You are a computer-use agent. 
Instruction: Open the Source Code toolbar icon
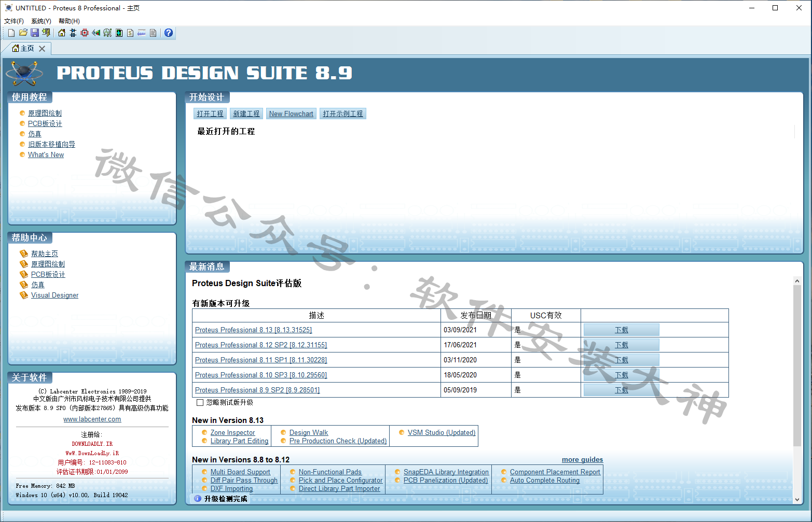[142, 33]
